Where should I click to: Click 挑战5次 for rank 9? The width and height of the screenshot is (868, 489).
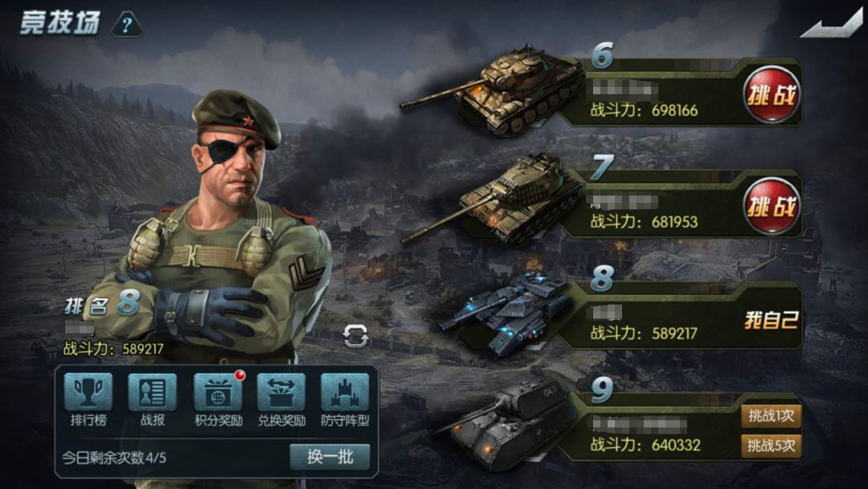771,446
